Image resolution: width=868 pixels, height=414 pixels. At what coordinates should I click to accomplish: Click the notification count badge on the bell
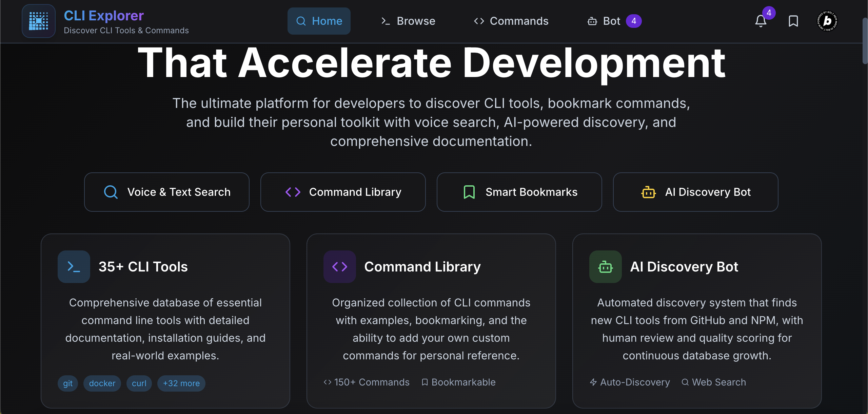click(x=769, y=13)
